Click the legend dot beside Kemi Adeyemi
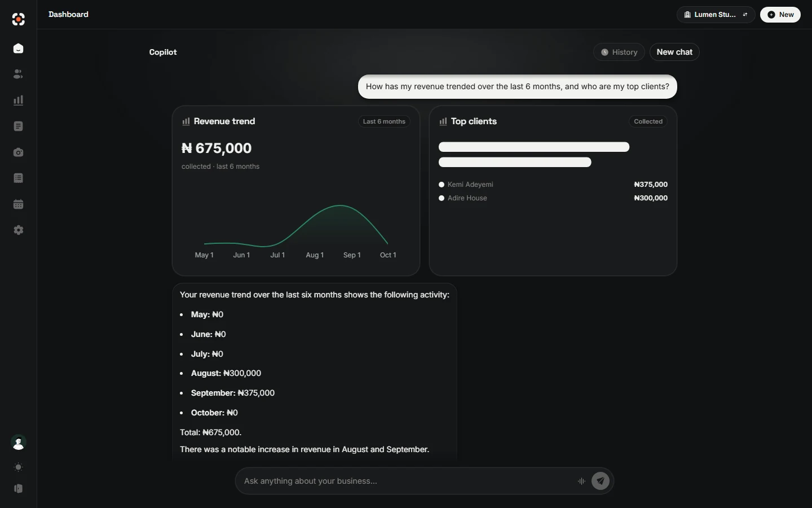812x508 pixels. click(x=442, y=185)
